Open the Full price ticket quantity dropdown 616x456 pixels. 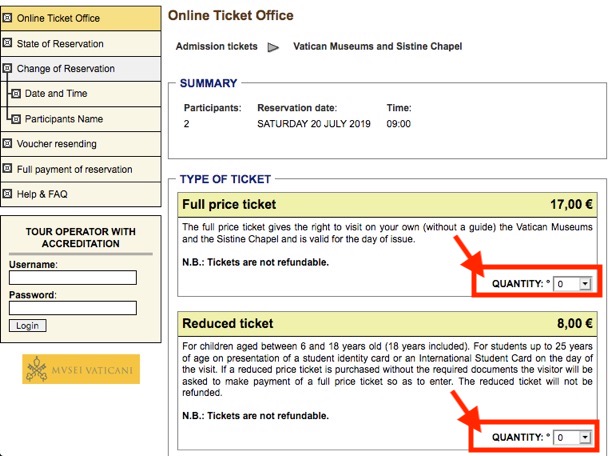572,284
